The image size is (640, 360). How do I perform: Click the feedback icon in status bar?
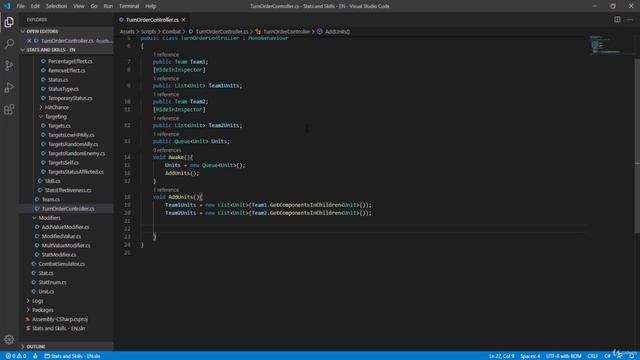(620, 356)
